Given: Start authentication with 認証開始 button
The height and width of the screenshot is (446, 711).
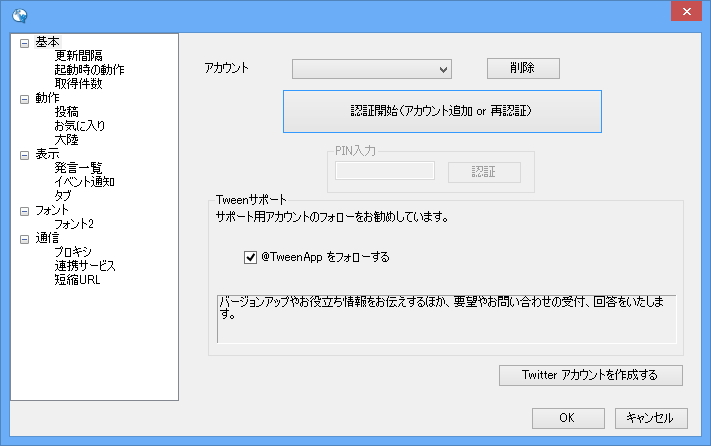Looking at the screenshot, I should coord(442,112).
